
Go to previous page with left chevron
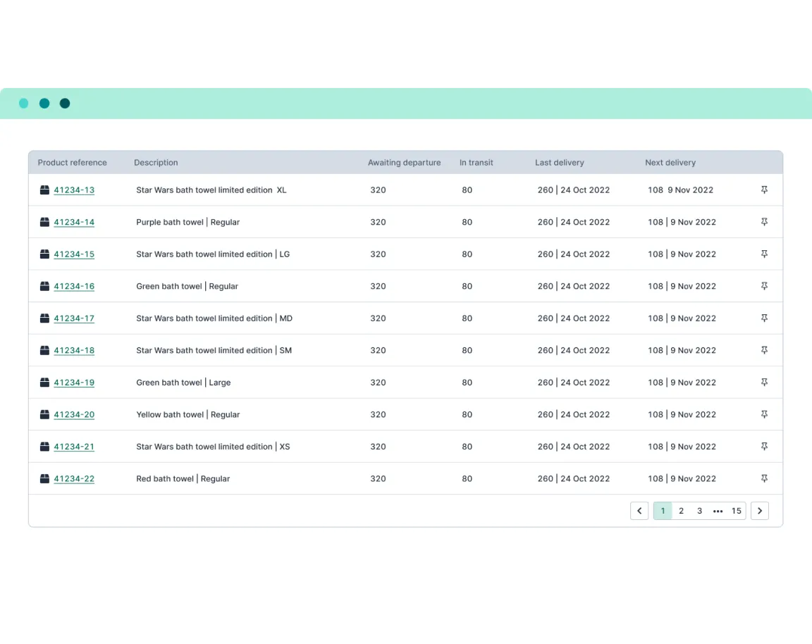click(x=639, y=511)
